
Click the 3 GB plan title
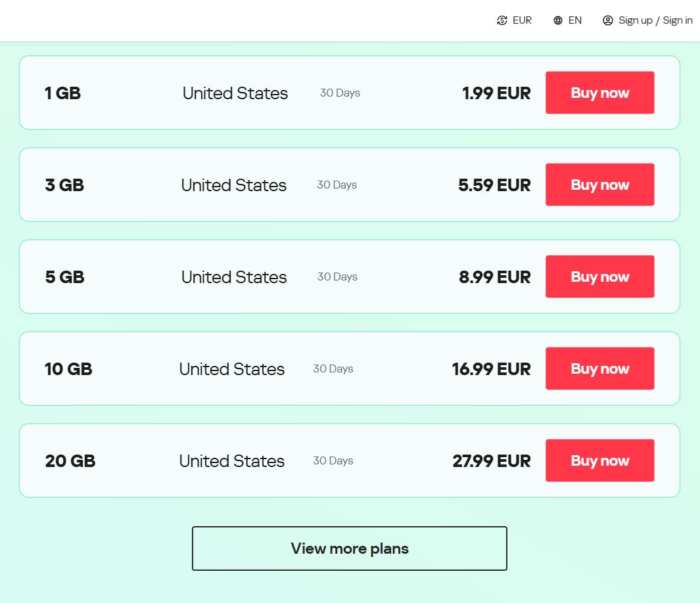pyautogui.click(x=64, y=185)
